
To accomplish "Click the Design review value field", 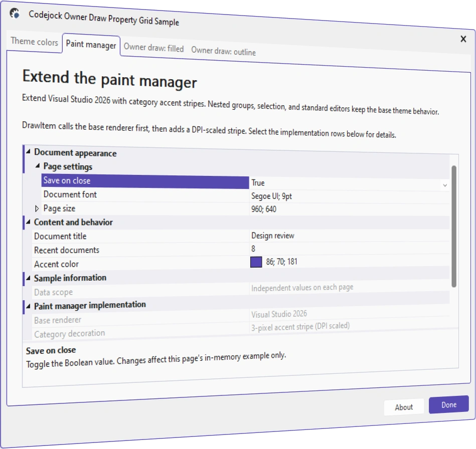I will pyautogui.click(x=349, y=236).
